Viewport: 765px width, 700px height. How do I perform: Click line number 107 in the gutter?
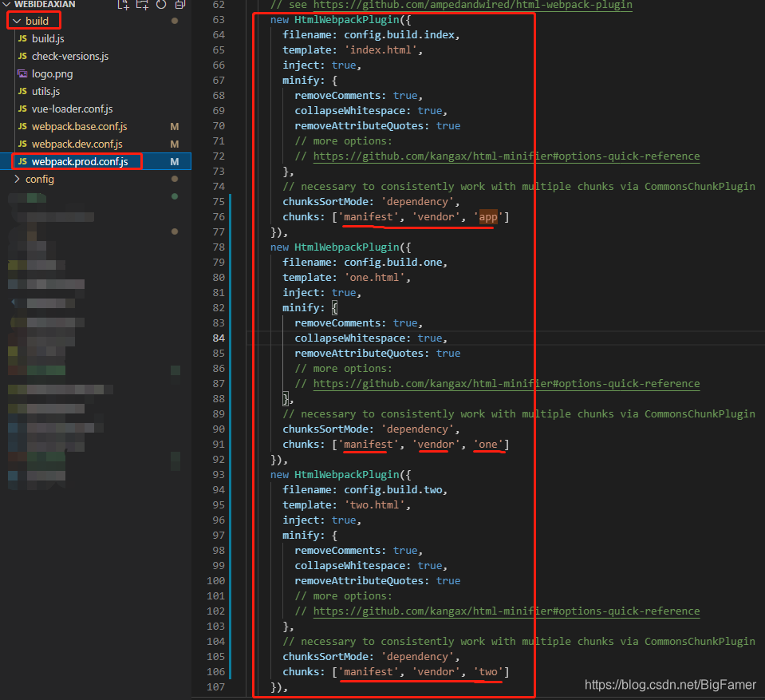pyautogui.click(x=215, y=686)
